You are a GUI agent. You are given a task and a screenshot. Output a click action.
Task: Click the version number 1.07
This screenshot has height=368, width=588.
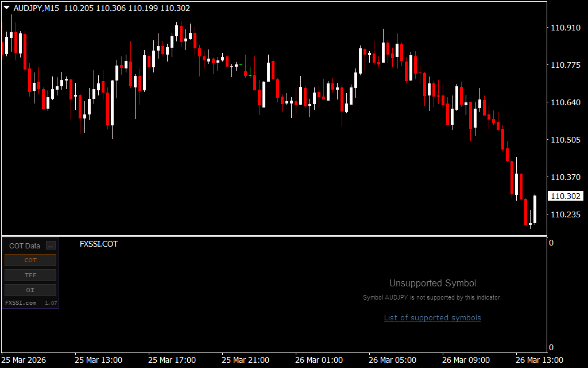click(51, 303)
